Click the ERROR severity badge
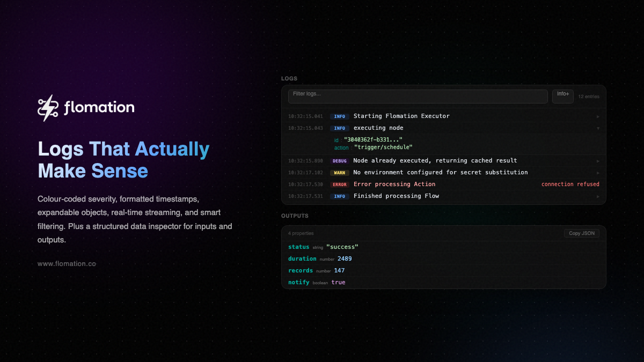This screenshot has height=362, width=644. (340, 184)
